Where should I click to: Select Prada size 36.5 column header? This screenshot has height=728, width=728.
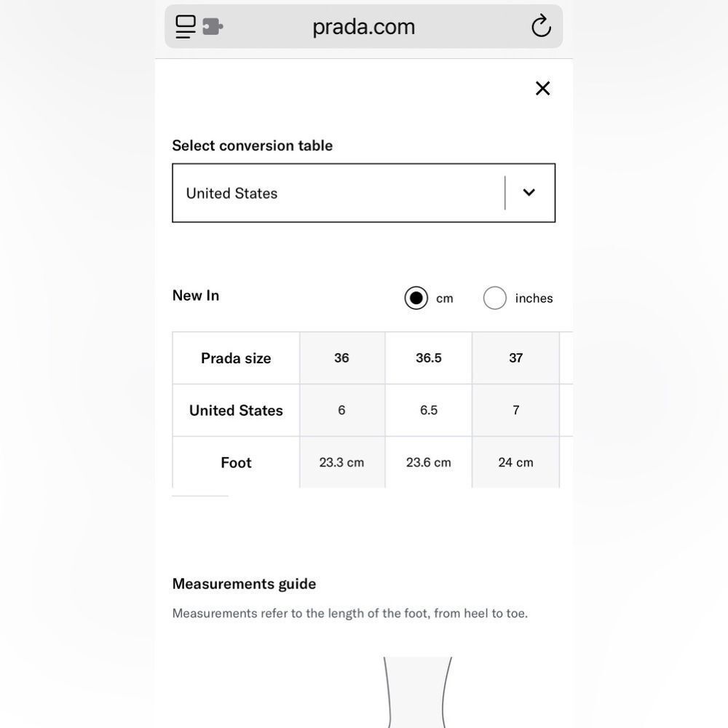pyautogui.click(x=429, y=358)
